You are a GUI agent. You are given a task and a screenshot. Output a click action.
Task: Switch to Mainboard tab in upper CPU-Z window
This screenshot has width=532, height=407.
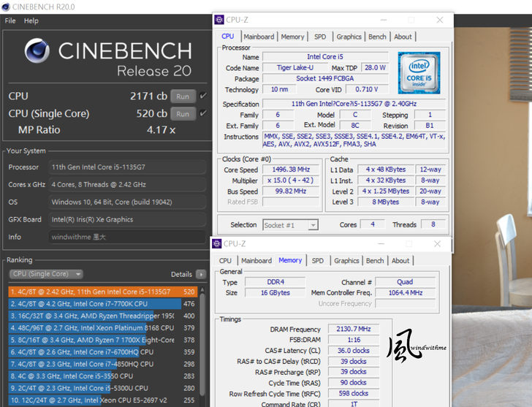(259, 37)
